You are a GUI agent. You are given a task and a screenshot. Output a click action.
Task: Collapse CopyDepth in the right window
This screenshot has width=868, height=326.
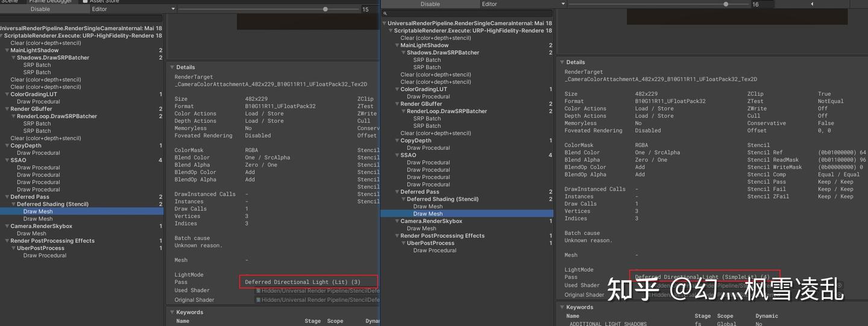[397, 141]
